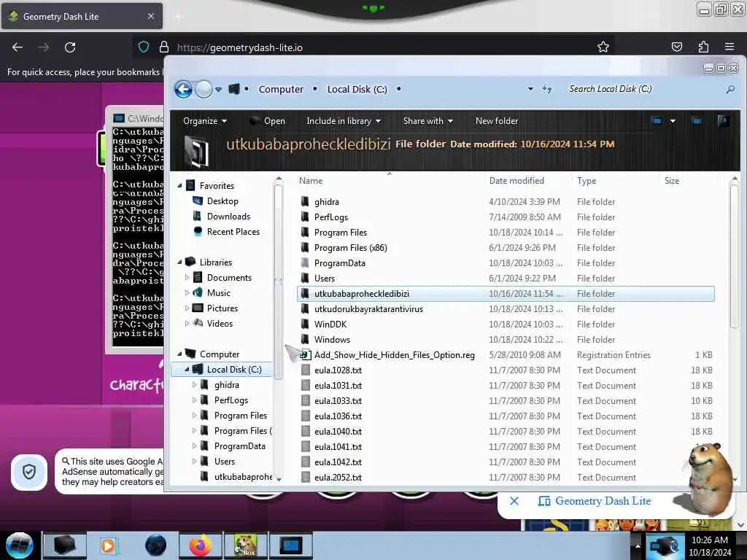This screenshot has width=747, height=560.
Task: Open Include in library menu
Action: point(344,121)
